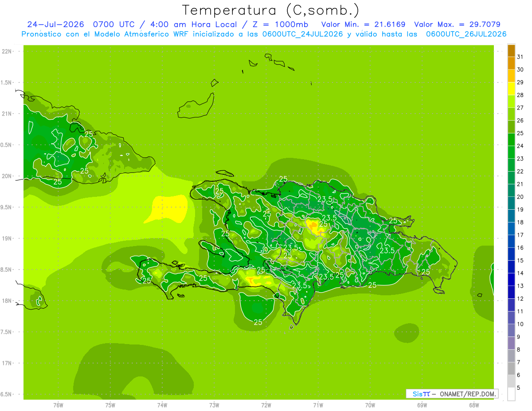Click colorbar value "22"
Image resolution: width=532 pixels, height=411 pixels.
(520, 172)
